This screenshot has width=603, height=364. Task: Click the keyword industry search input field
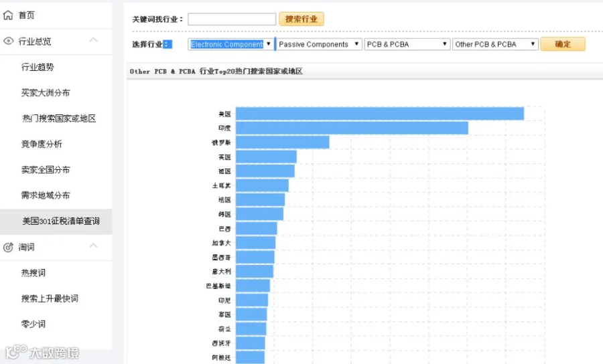232,19
